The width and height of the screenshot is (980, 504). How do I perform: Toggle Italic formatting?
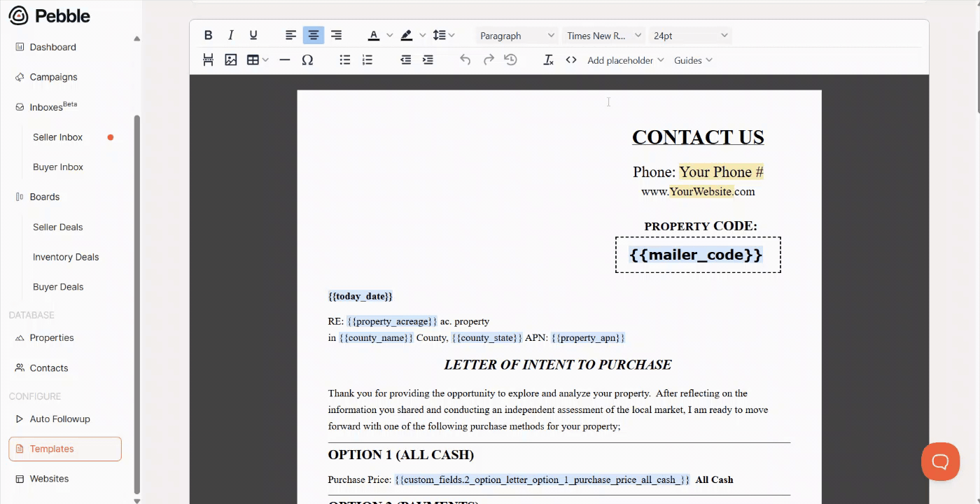click(x=230, y=36)
